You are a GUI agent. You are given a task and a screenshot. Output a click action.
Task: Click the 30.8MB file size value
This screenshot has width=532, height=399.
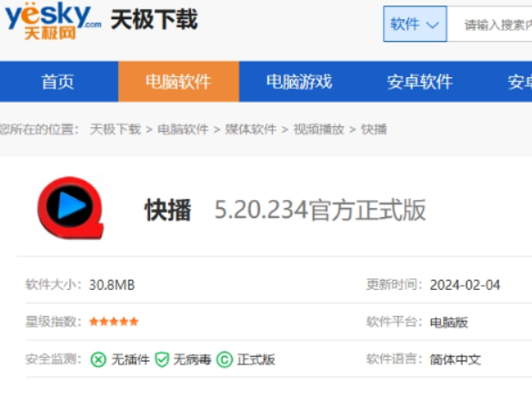pos(112,285)
